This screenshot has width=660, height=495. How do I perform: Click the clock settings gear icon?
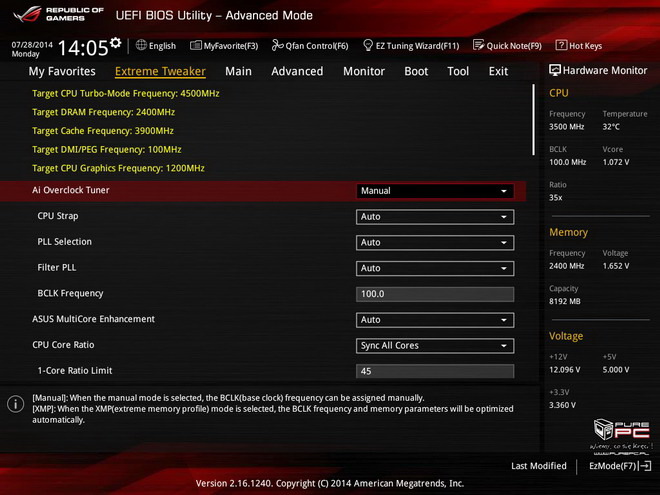click(115, 43)
